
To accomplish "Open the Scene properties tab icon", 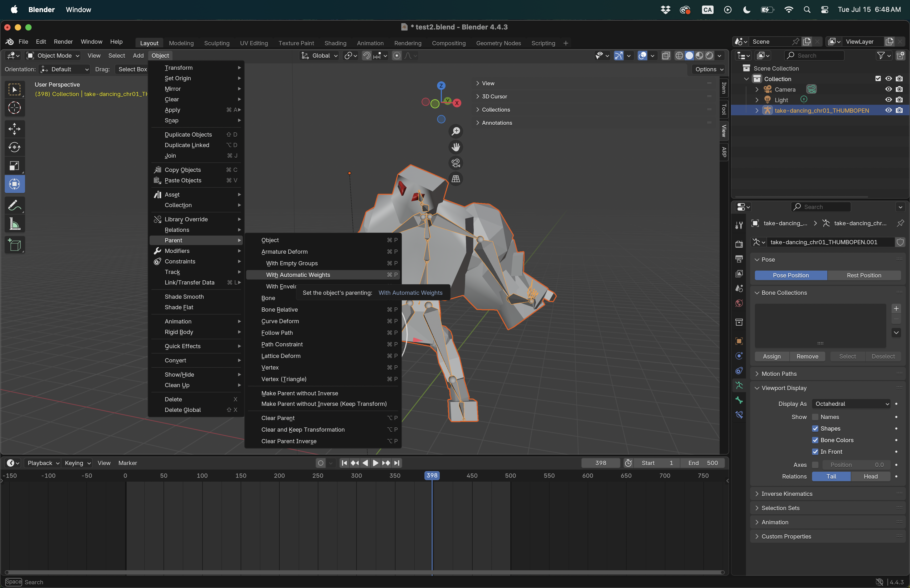I will [739, 288].
